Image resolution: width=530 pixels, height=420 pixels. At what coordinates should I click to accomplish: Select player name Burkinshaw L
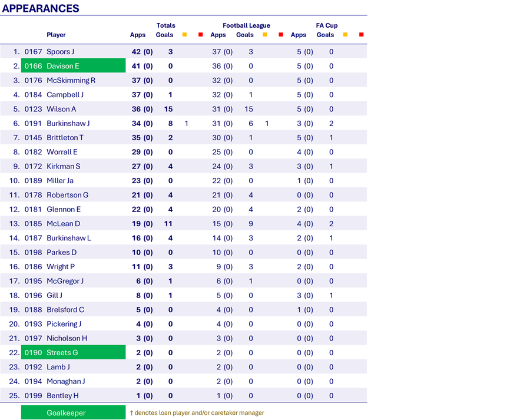69,238
